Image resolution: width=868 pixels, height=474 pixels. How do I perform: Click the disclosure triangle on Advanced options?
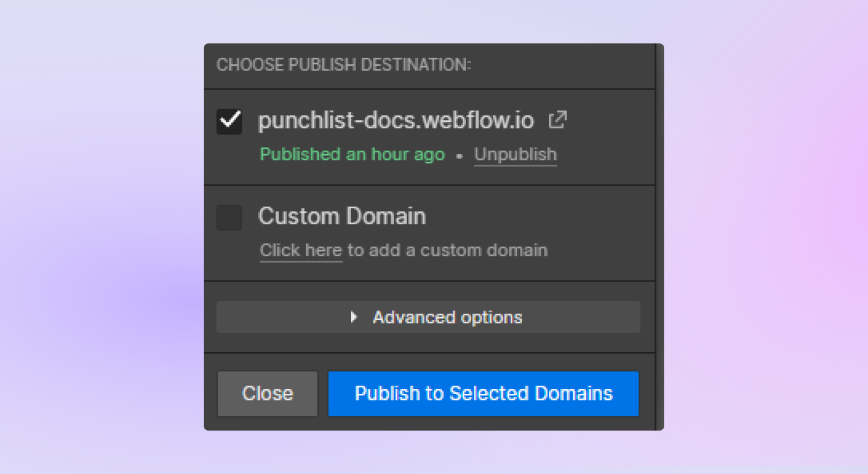tap(353, 317)
